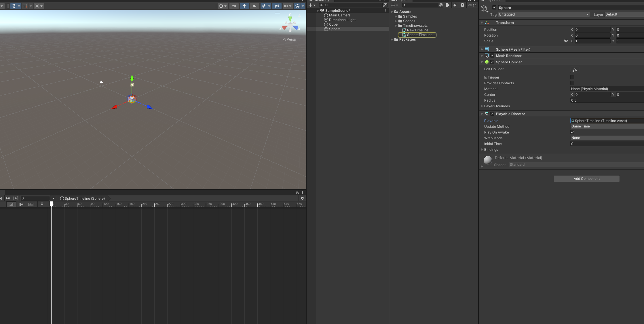Disable the Mesh Renderer component checkbox

point(492,56)
